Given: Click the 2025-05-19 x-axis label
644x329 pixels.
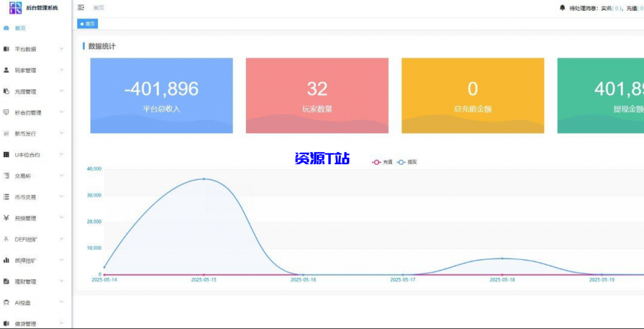Looking at the screenshot, I should tap(602, 280).
